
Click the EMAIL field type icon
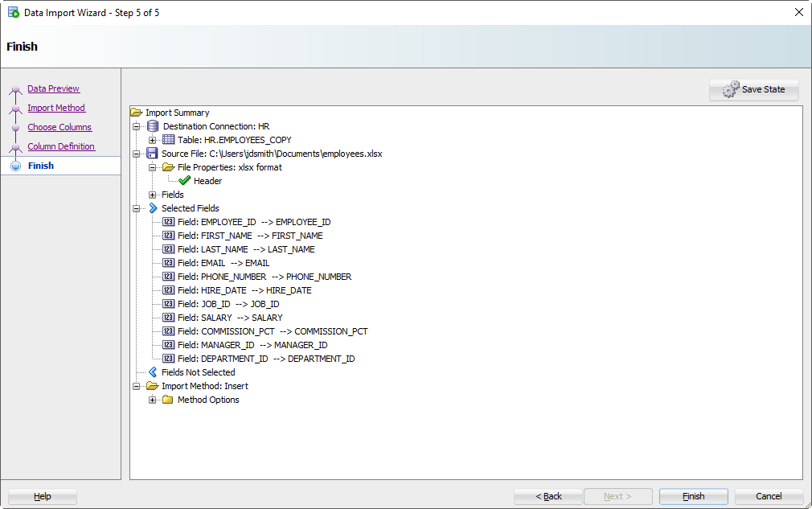click(x=168, y=263)
